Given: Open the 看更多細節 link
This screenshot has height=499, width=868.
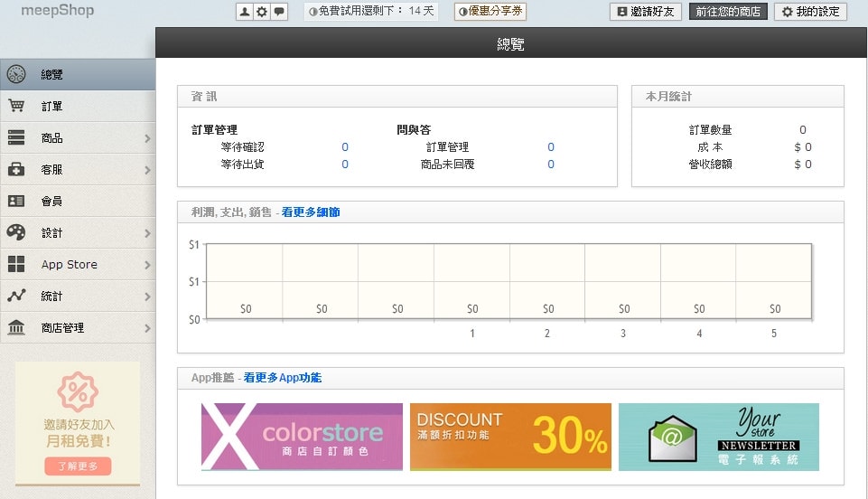Looking at the screenshot, I should tap(311, 212).
